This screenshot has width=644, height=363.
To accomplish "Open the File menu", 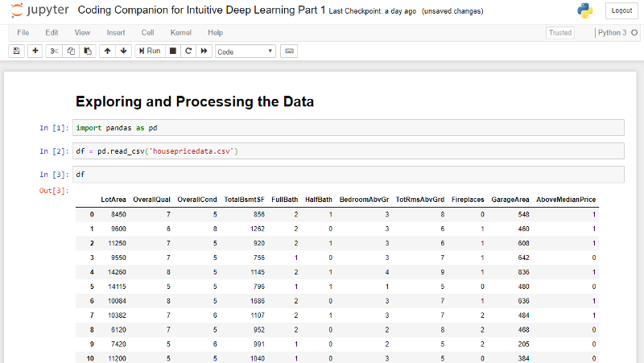I will tap(23, 32).
